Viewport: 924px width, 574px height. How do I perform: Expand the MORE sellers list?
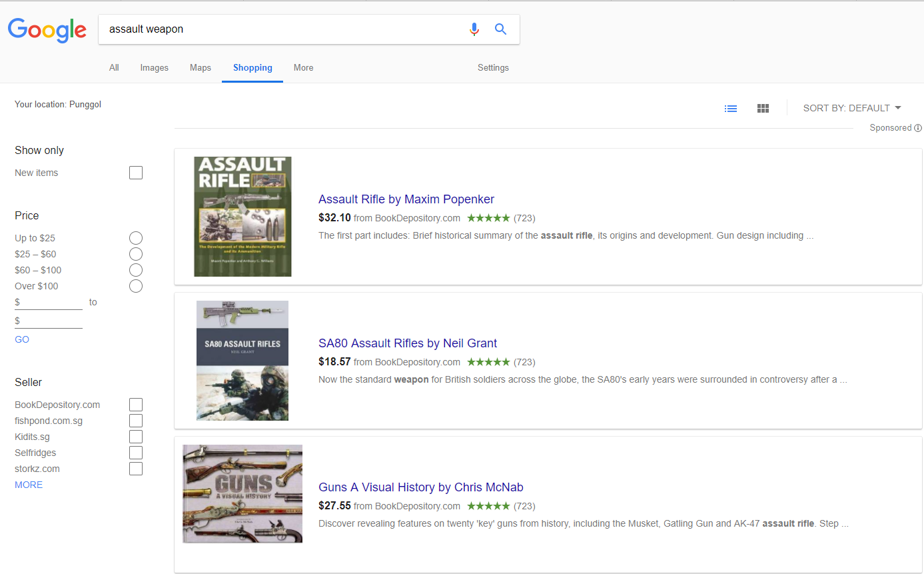tap(29, 485)
